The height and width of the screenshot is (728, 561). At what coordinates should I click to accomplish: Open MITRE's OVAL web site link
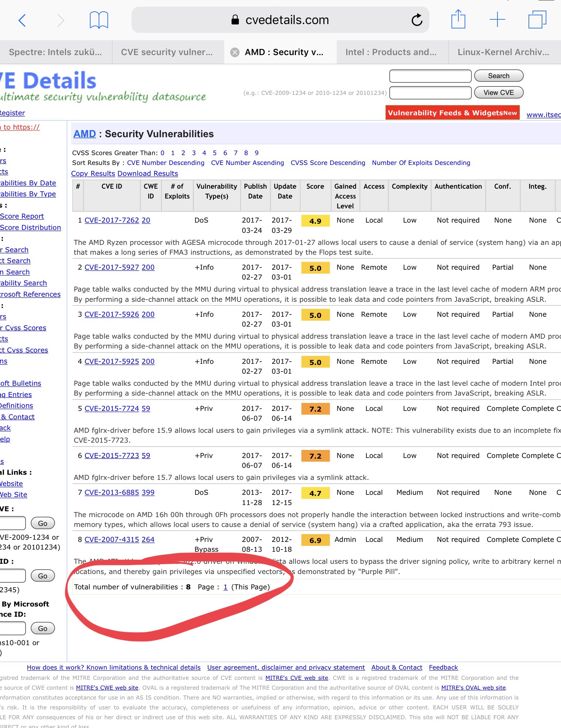(x=473, y=688)
